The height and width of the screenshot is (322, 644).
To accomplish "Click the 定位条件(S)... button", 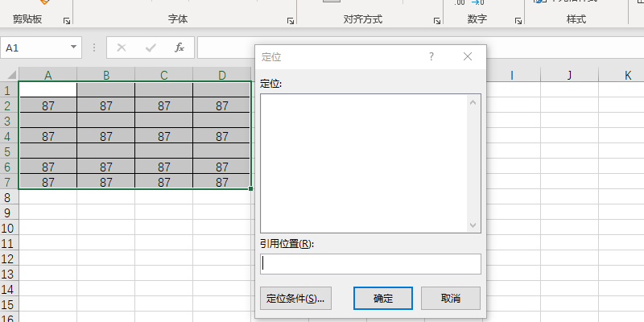I will [x=295, y=298].
